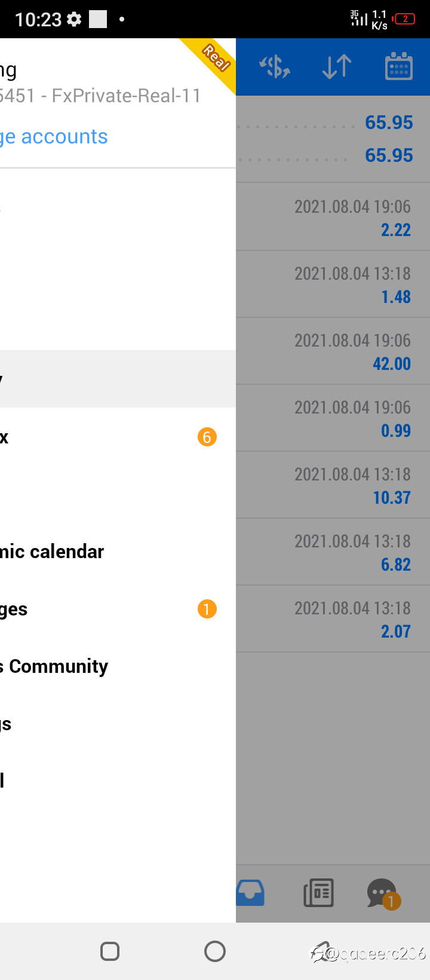This screenshot has height=980, width=430.
Task: Open the deal with profit 42.00
Action: [333, 351]
